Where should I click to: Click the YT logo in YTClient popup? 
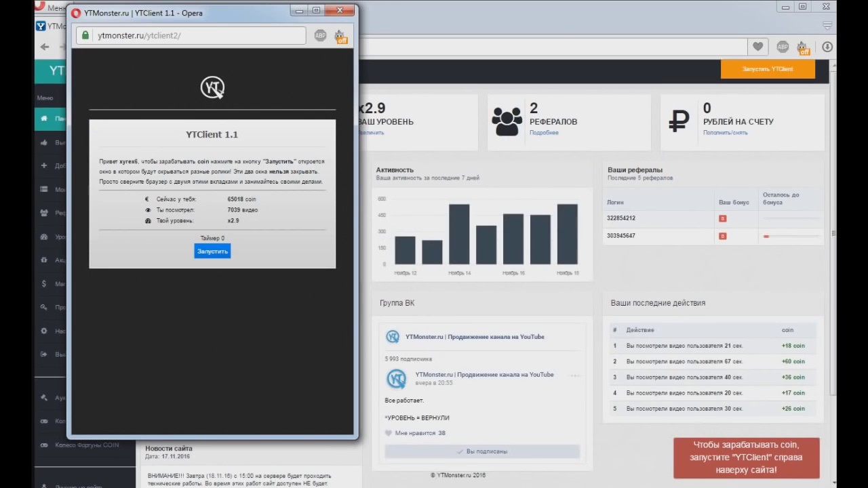point(212,87)
